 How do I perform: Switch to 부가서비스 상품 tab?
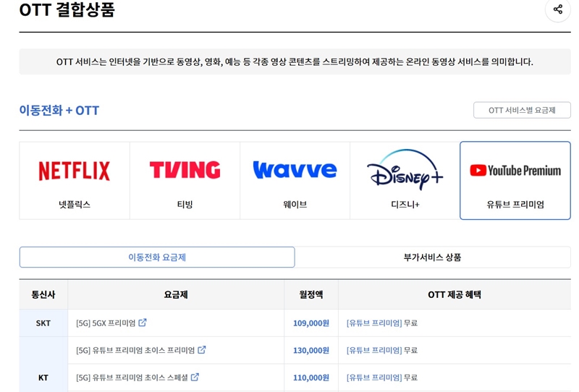click(432, 257)
